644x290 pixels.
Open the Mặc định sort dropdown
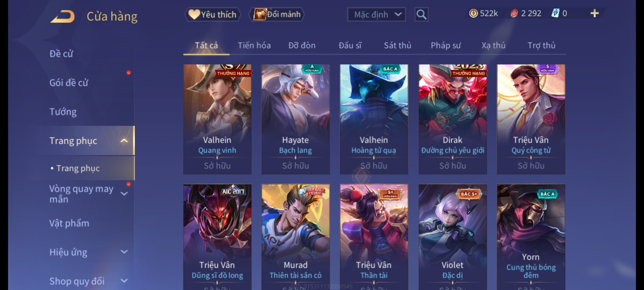point(376,15)
